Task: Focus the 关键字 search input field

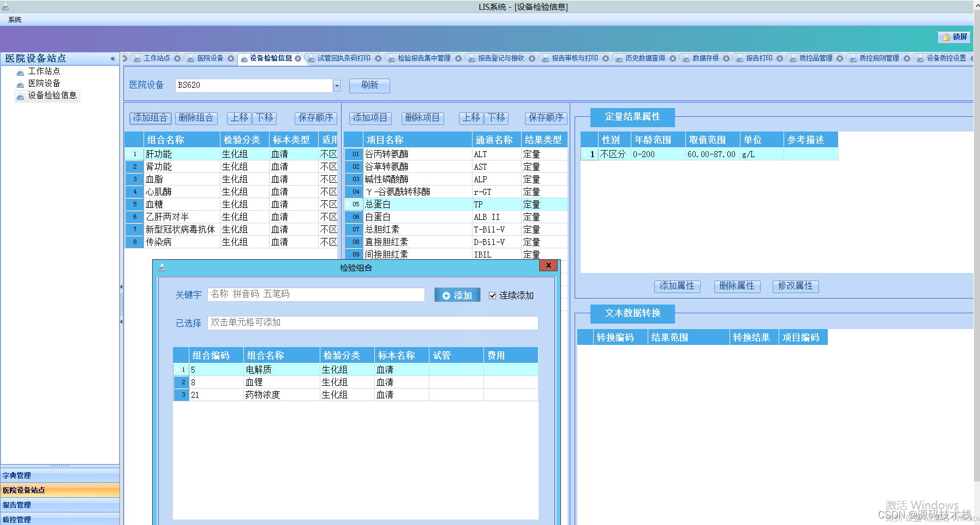Action: (316, 295)
